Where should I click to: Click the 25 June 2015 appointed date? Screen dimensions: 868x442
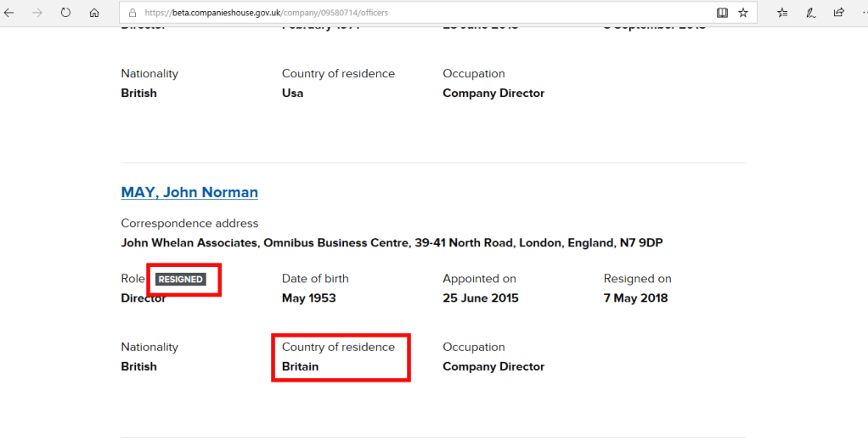[x=480, y=298]
